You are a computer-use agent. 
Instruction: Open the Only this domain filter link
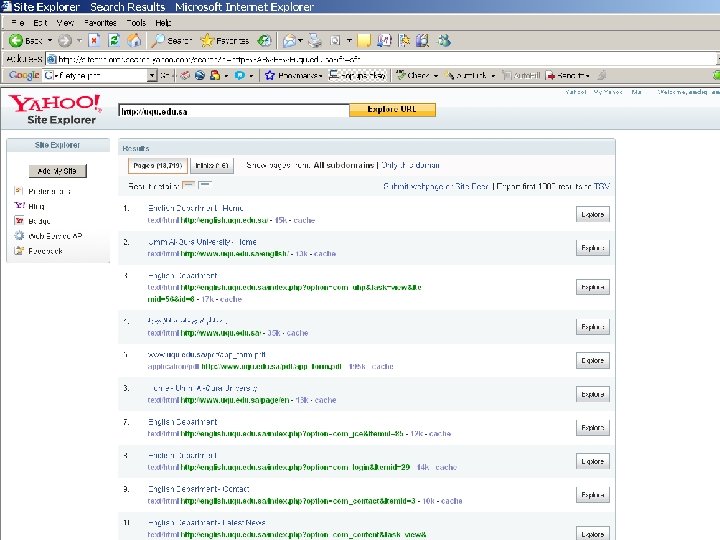pyautogui.click(x=410, y=165)
